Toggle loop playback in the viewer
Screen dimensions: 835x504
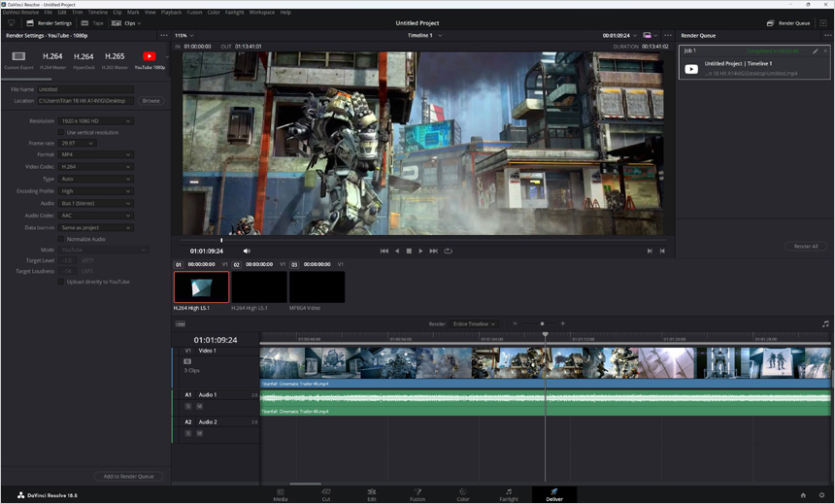448,251
